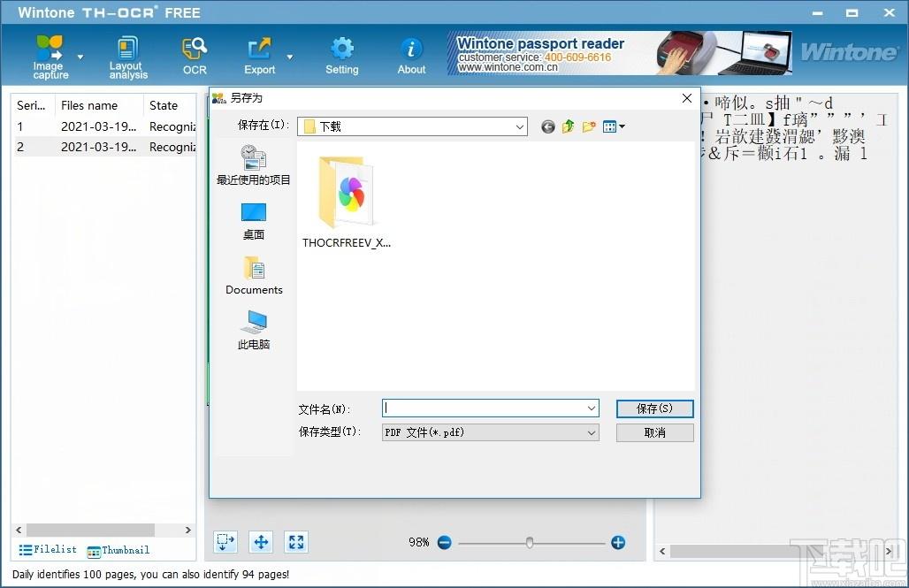909x588 pixels.
Task: Select the THOCRFREEV_X... folder
Action: pyautogui.click(x=347, y=202)
